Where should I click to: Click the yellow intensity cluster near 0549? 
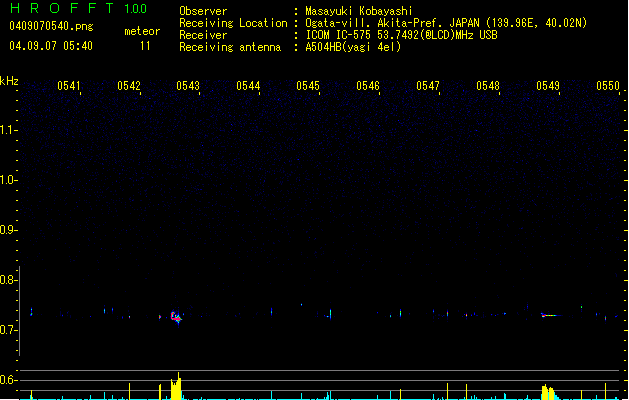tap(548, 392)
